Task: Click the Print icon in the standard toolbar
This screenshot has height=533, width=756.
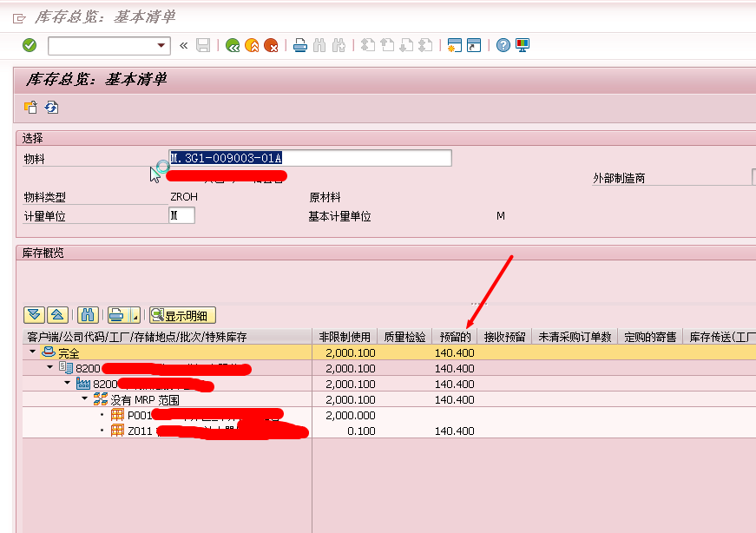Action: (x=299, y=45)
